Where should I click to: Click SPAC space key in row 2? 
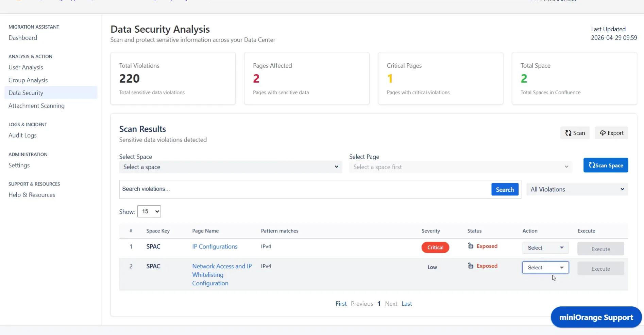pos(153,266)
